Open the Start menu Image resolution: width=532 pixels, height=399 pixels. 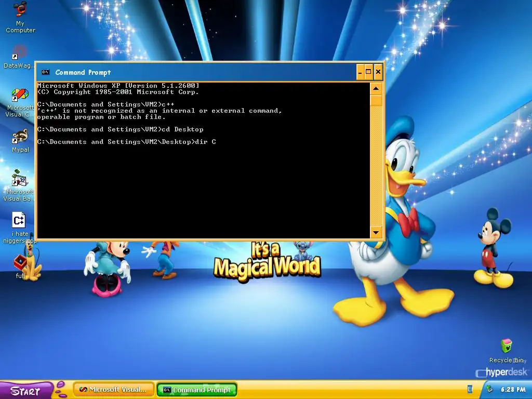[26, 391]
